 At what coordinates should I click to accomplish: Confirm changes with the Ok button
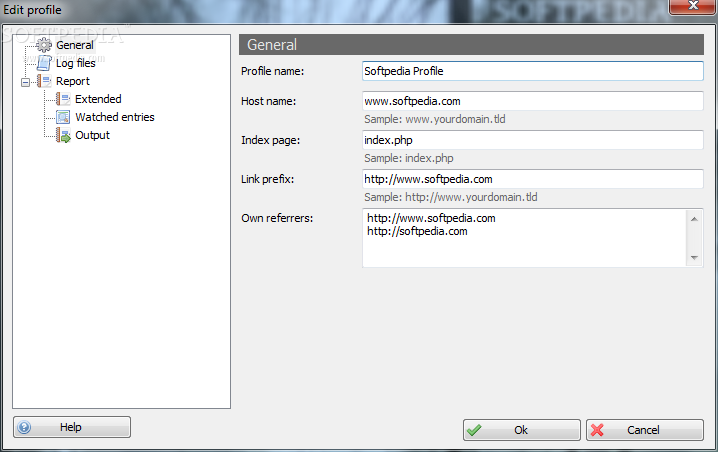click(522, 430)
